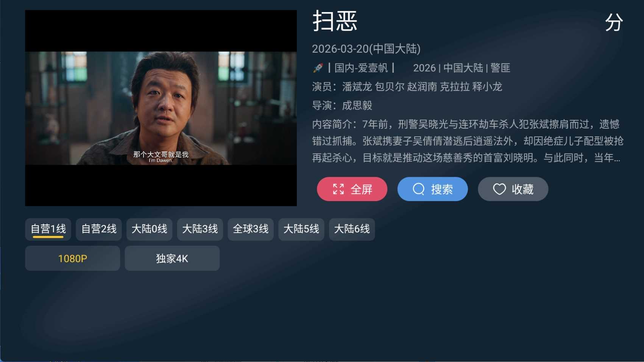
Task: Click the rocket icon beside 国内-爱壹帆
Action: tap(318, 68)
